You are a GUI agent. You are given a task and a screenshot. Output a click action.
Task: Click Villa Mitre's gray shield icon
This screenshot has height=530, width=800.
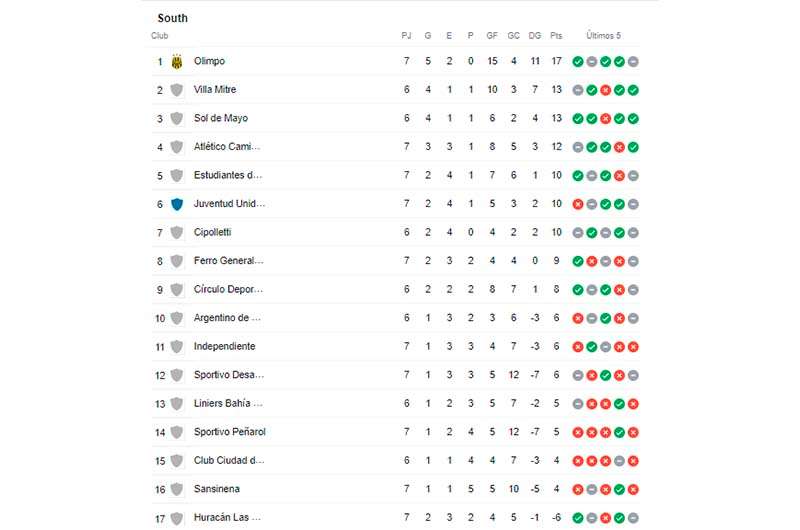177,90
